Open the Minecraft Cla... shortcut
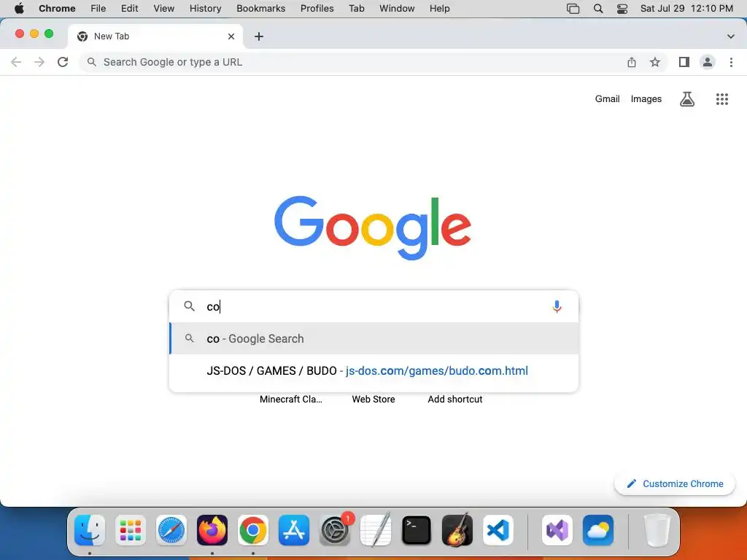747x560 pixels. pos(290,399)
